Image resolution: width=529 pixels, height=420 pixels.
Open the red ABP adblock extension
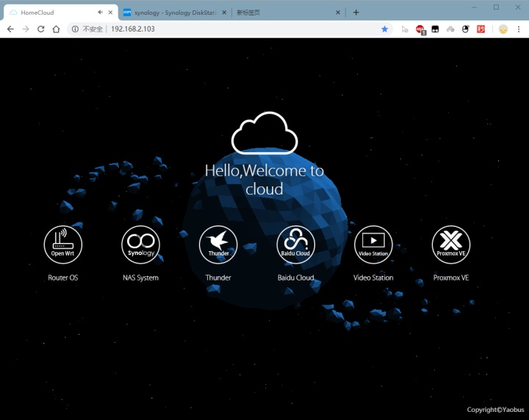[420, 29]
